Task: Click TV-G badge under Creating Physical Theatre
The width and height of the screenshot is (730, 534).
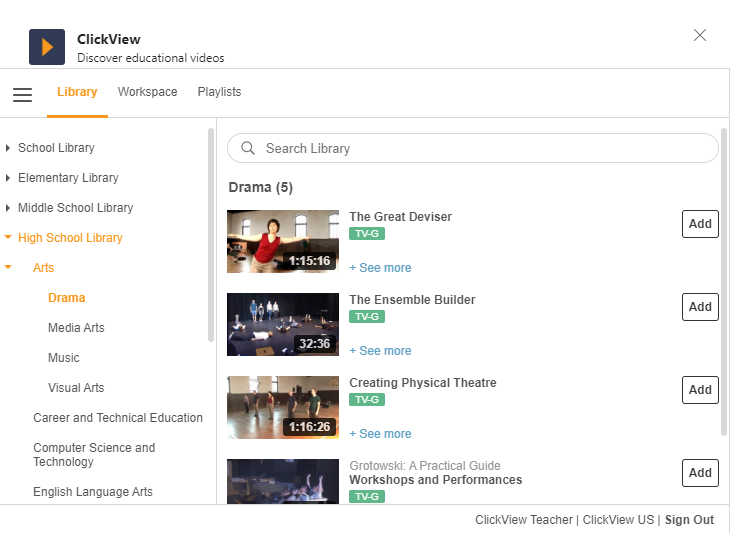Action: point(367,399)
